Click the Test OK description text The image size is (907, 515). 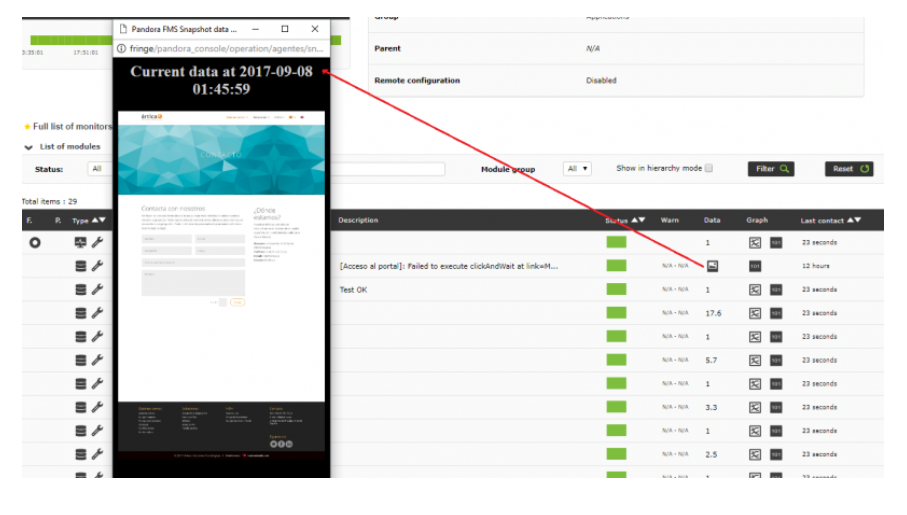pos(353,290)
